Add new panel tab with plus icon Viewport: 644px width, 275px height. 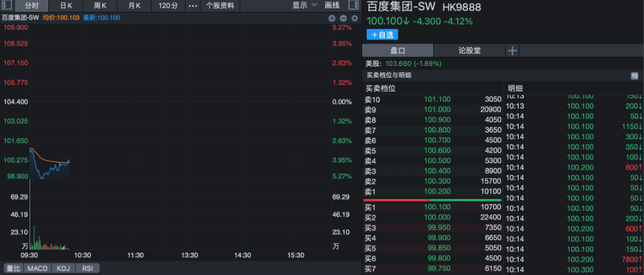click(512, 50)
